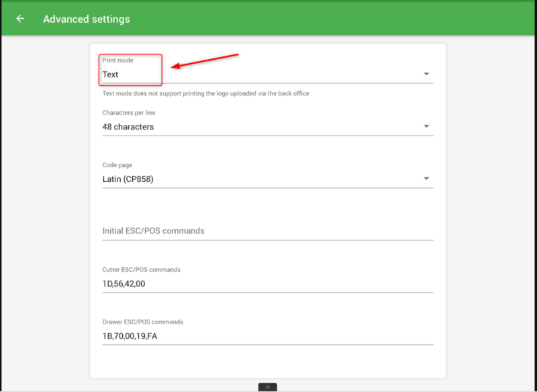Click the green header bar

tap(336, 19)
